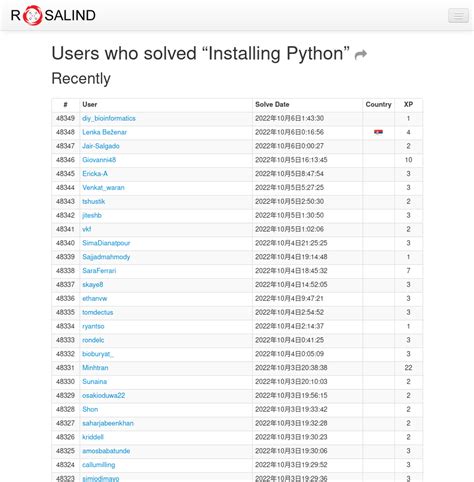Open Lenka Beženar's profile
The height and width of the screenshot is (482, 474).
[104, 132]
